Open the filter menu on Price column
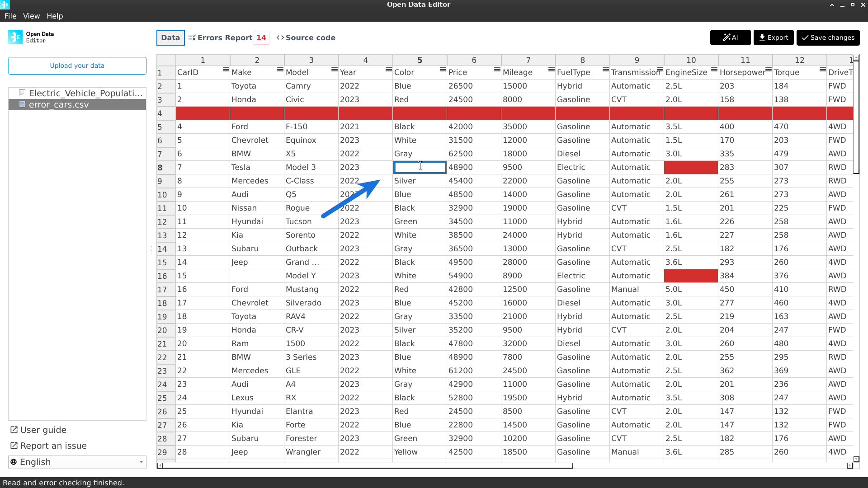The height and width of the screenshot is (488, 868). click(x=496, y=69)
